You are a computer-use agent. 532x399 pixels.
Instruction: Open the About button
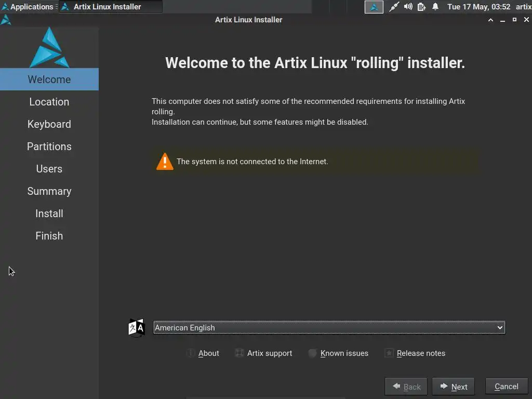[203, 353]
